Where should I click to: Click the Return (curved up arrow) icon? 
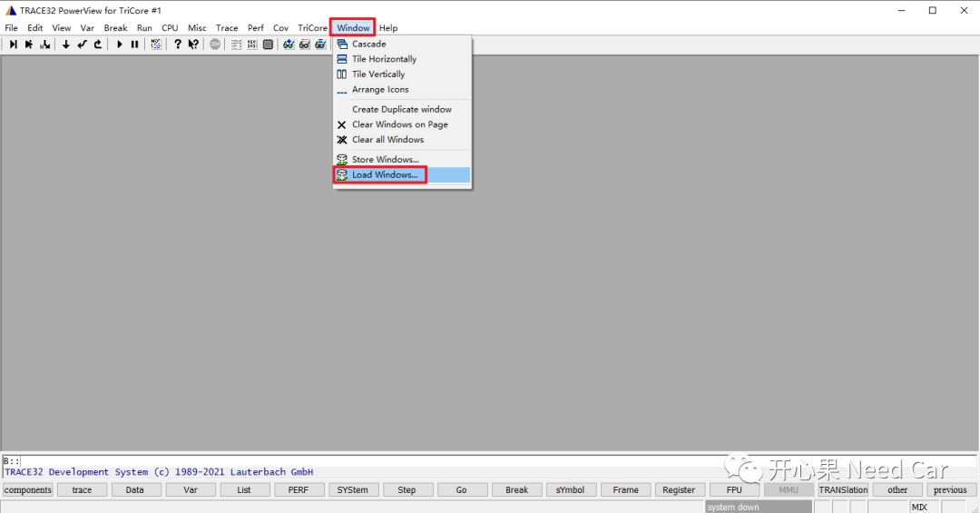click(x=97, y=44)
